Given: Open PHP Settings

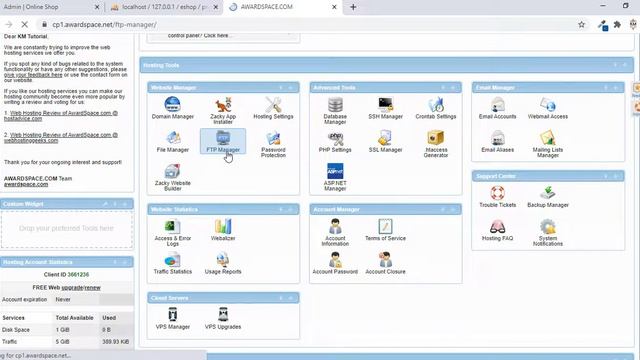Looking at the screenshot, I should [335, 142].
